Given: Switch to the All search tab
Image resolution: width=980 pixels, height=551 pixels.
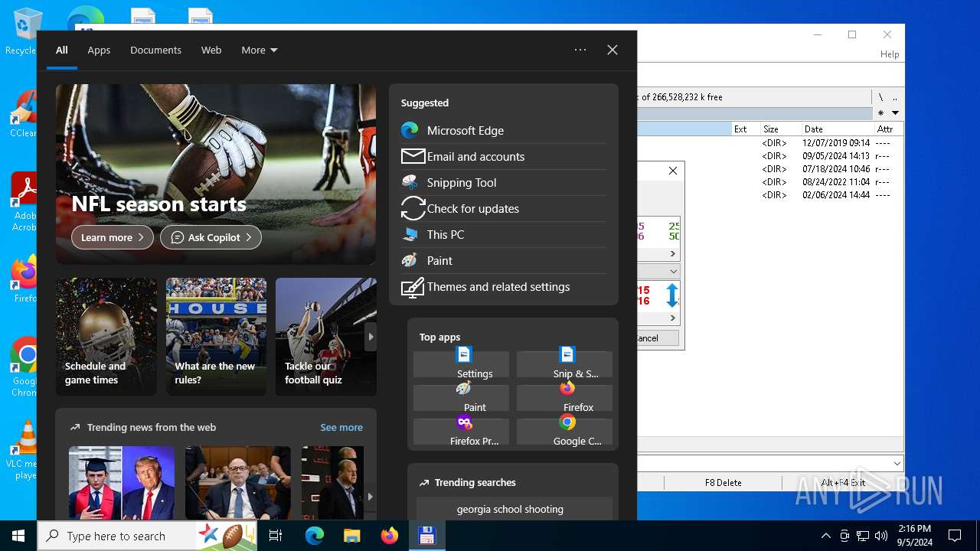Looking at the screenshot, I should 61,50.
